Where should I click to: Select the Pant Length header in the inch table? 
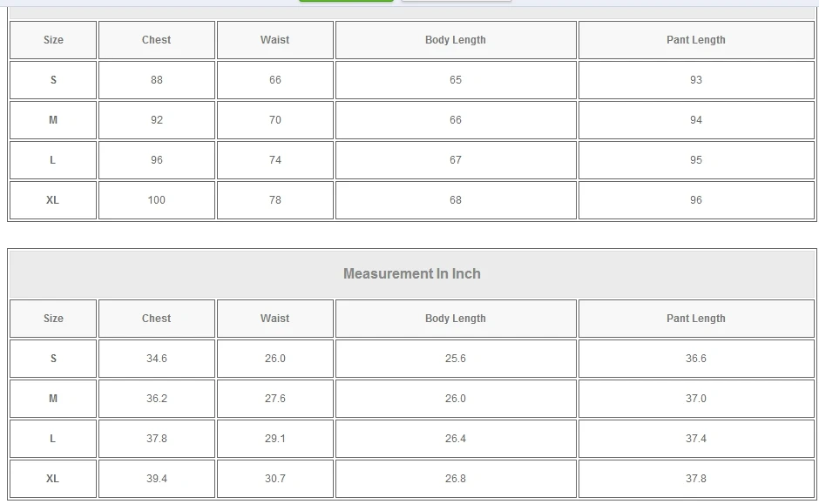695,319
